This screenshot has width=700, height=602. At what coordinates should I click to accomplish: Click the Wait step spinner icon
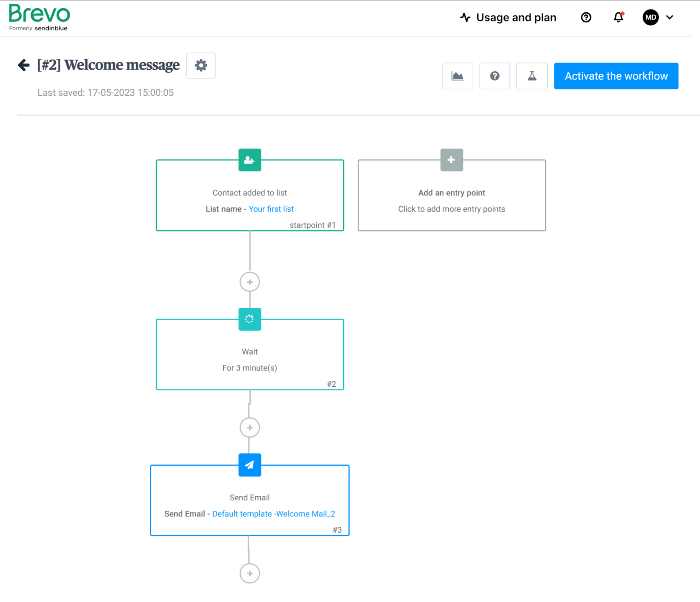pyautogui.click(x=249, y=319)
